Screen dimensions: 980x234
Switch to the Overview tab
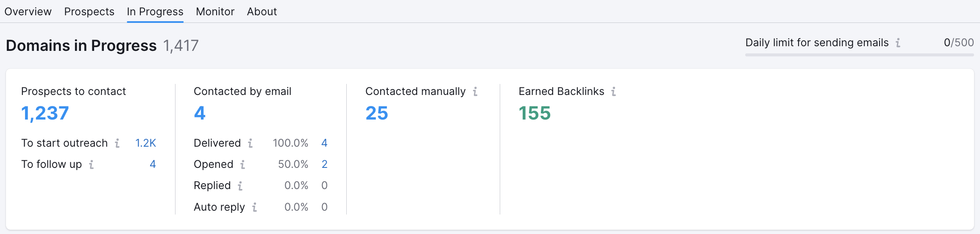coord(28,11)
